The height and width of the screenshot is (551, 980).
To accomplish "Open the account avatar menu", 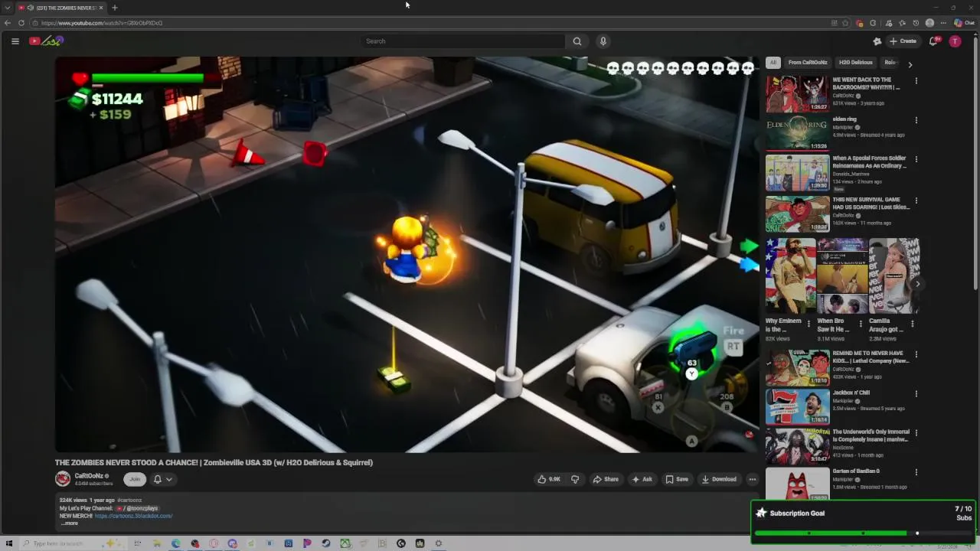I will (955, 41).
